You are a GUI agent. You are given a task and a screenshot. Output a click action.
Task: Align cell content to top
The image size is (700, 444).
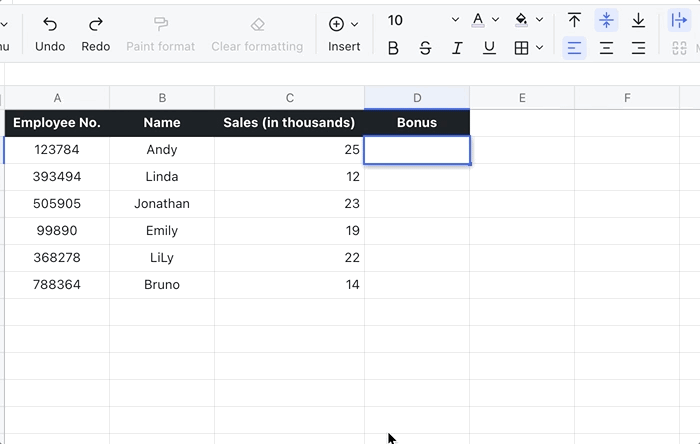(x=574, y=20)
